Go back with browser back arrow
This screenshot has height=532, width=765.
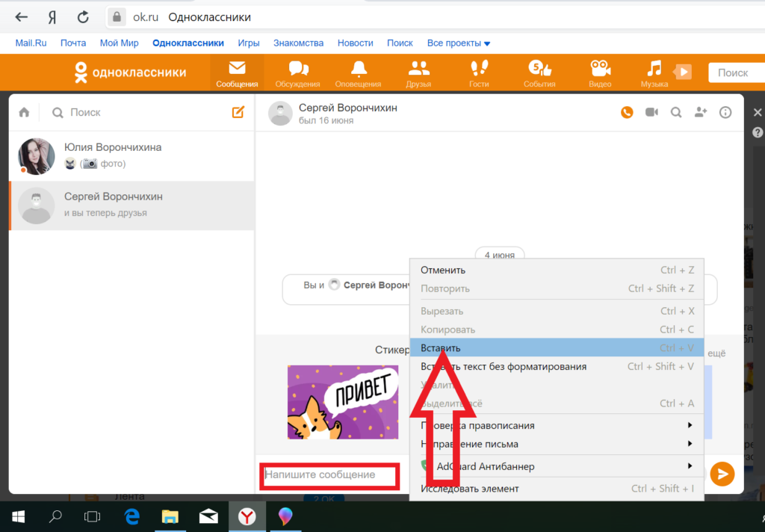point(21,17)
